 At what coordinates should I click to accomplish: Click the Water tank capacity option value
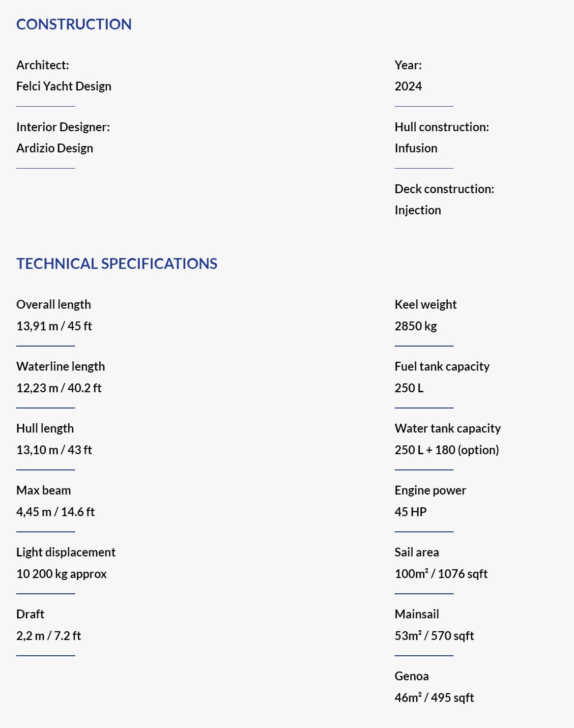447,450
